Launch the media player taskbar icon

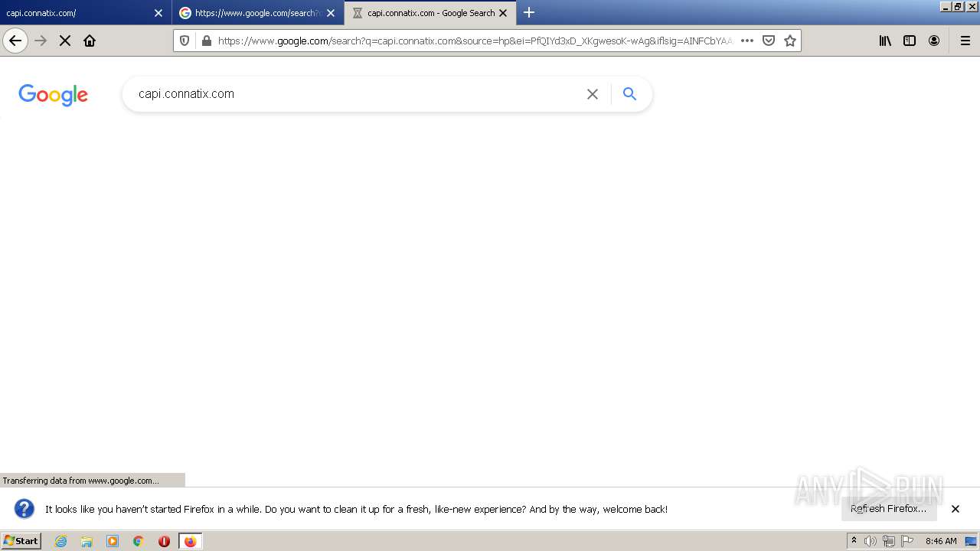click(113, 541)
